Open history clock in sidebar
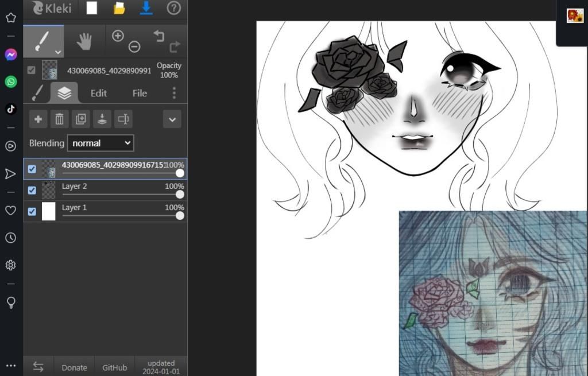Screen dimensions: 588x376 tap(10, 238)
